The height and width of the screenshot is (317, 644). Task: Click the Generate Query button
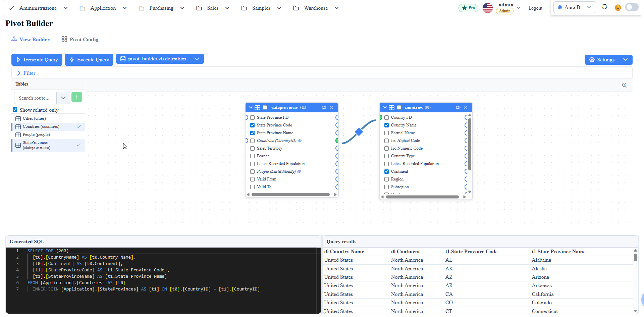[37, 60]
